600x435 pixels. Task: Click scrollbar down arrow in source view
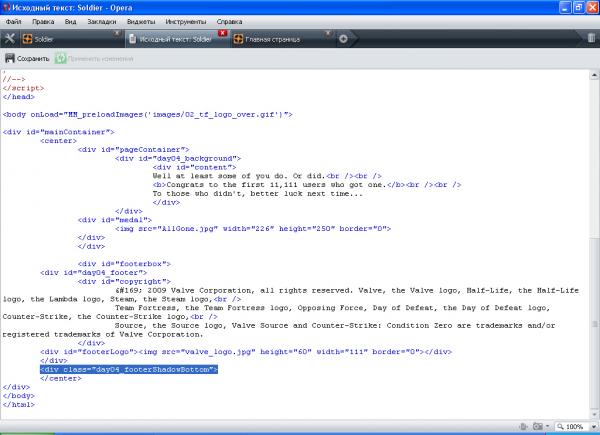pyautogui.click(x=594, y=414)
